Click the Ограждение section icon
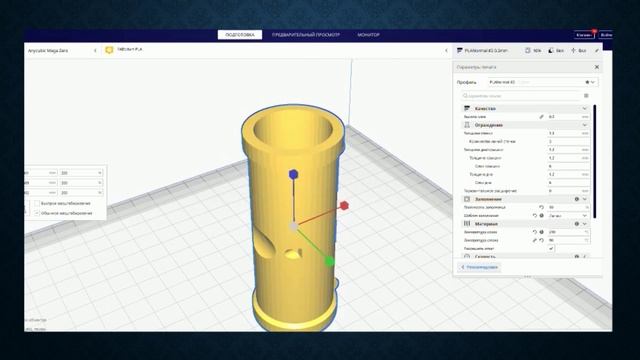The height and width of the screenshot is (360, 640). point(467,125)
